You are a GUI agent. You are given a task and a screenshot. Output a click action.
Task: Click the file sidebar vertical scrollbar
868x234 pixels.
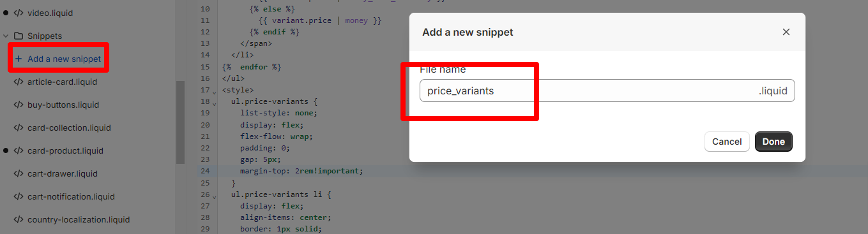point(180,122)
